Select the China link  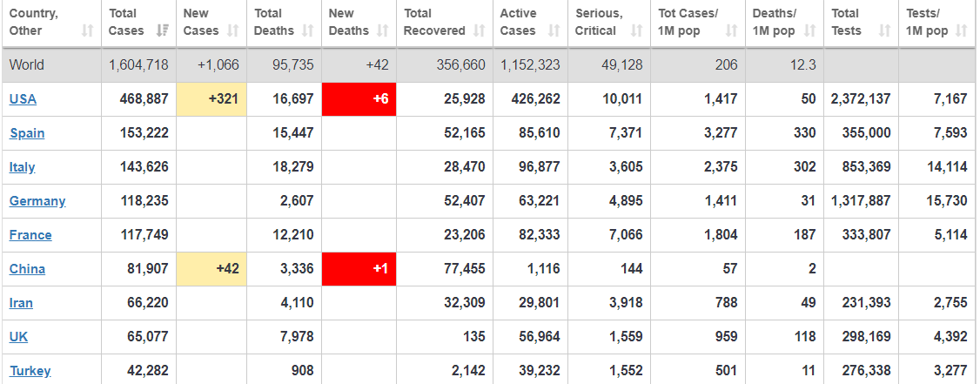(27, 269)
